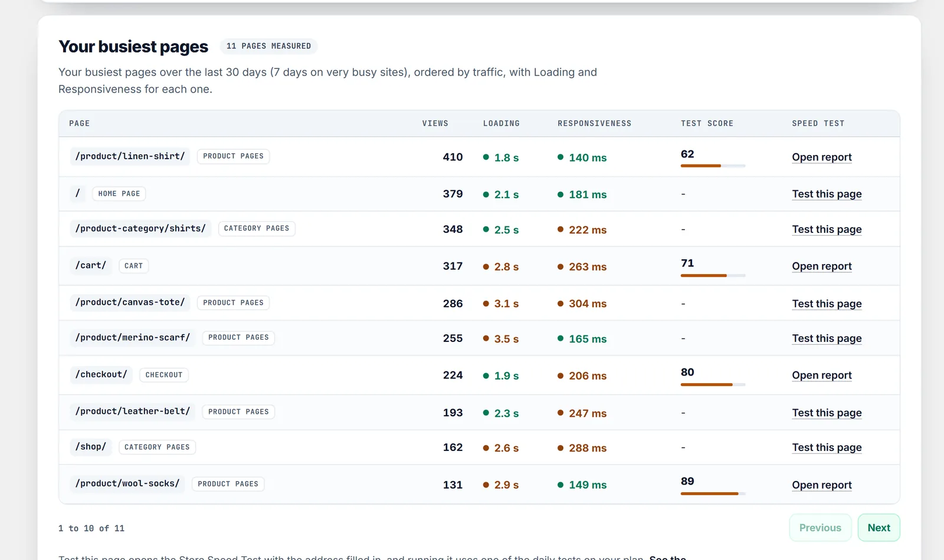Click the test score bar showing 80
Image resolution: width=944 pixels, height=560 pixels.
[713, 384]
